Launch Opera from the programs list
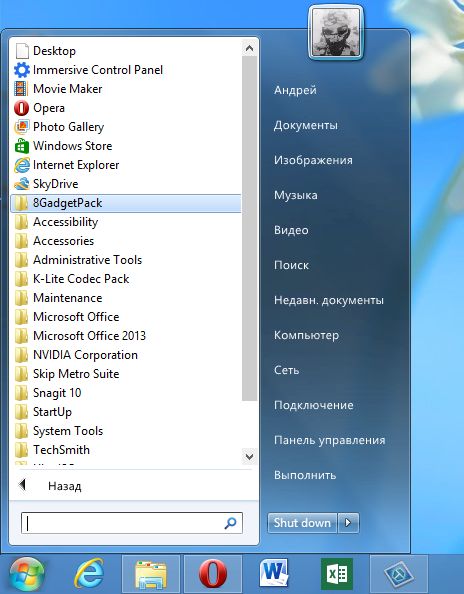 point(21,108)
